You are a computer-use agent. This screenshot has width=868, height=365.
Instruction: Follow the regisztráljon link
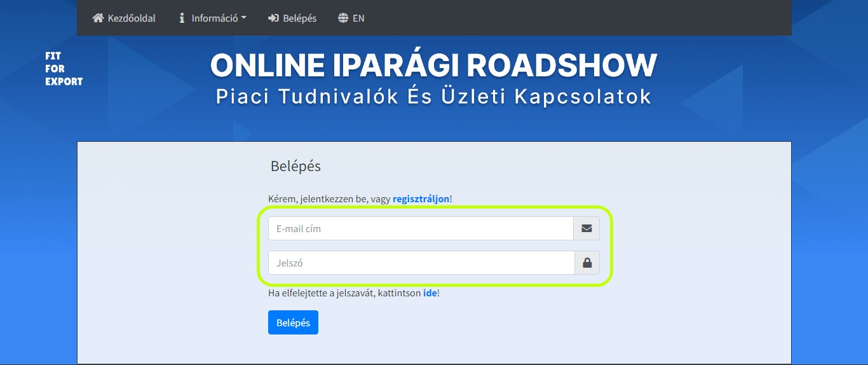pyautogui.click(x=421, y=199)
